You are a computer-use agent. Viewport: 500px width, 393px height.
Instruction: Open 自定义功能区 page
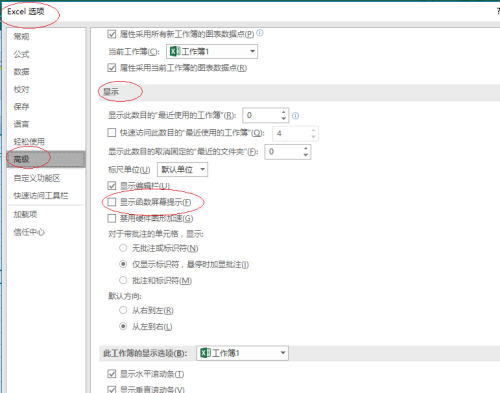(37, 178)
